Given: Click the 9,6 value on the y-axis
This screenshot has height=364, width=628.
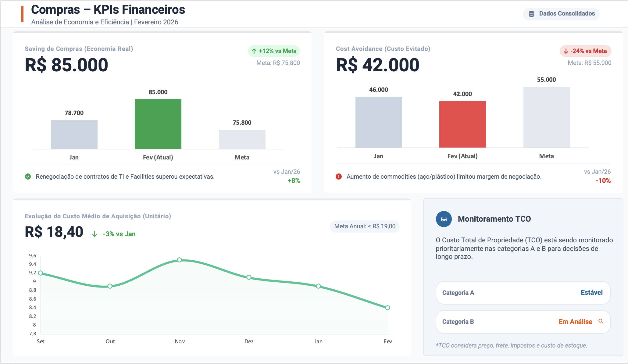Looking at the screenshot, I should [33, 256].
